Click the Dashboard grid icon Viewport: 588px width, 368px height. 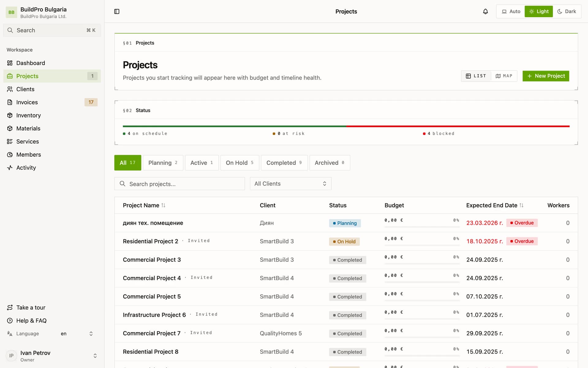pyautogui.click(x=10, y=63)
